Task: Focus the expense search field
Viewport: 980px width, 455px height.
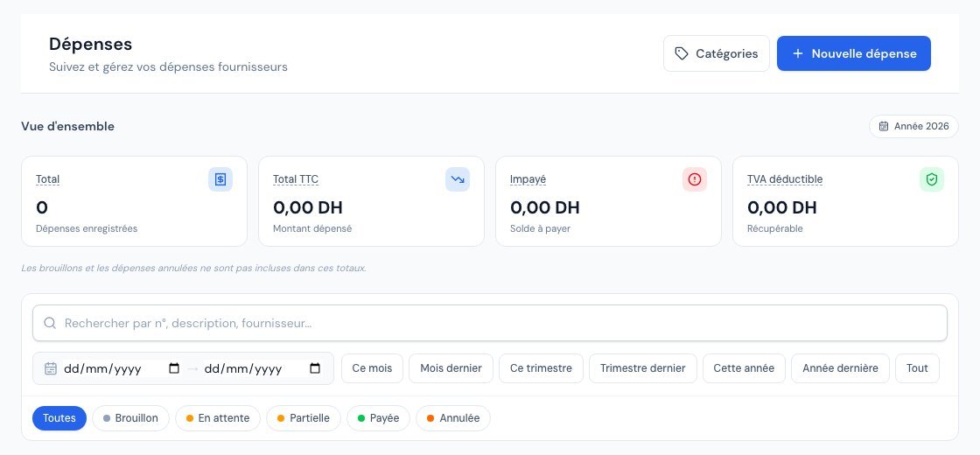Action: pyautogui.click(x=490, y=323)
